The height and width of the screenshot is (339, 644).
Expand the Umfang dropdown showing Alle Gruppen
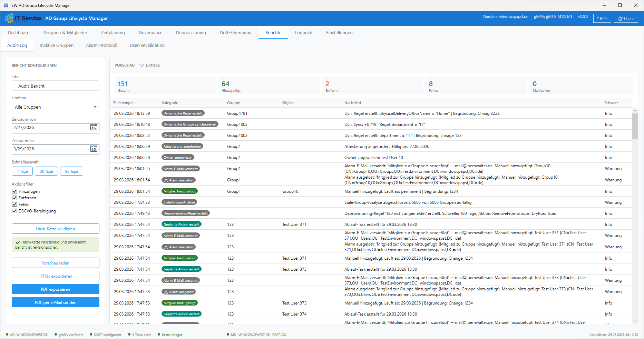tap(56, 107)
